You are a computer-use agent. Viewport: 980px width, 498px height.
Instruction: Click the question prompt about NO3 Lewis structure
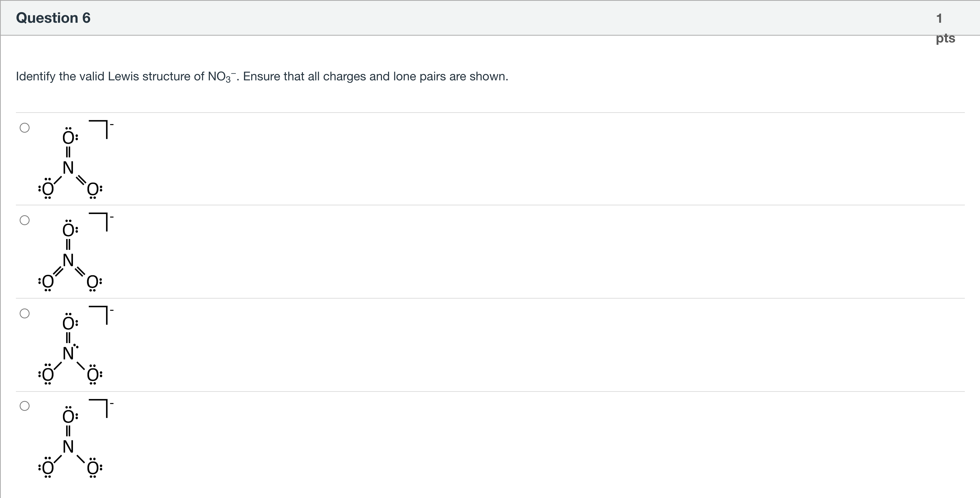tap(262, 77)
